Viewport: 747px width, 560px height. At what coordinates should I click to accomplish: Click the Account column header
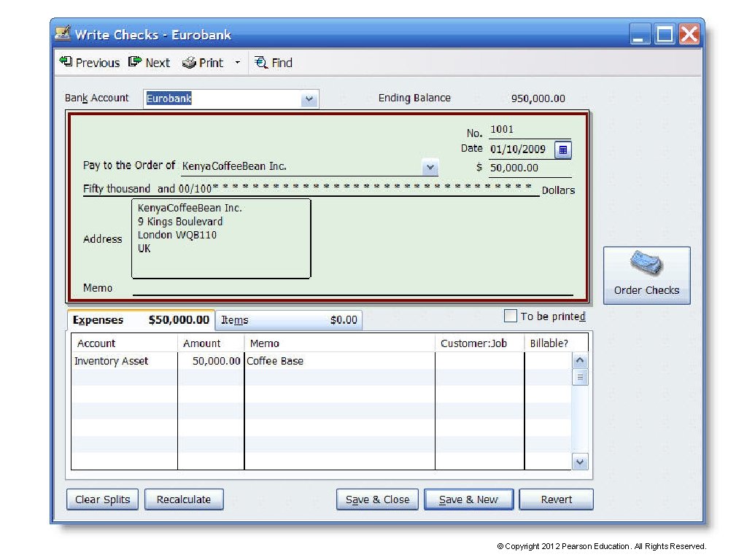(x=124, y=343)
